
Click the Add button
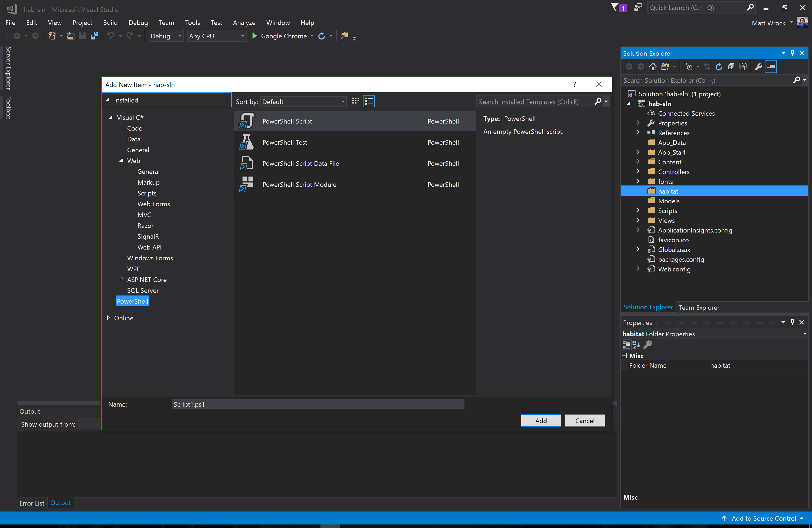coord(541,420)
